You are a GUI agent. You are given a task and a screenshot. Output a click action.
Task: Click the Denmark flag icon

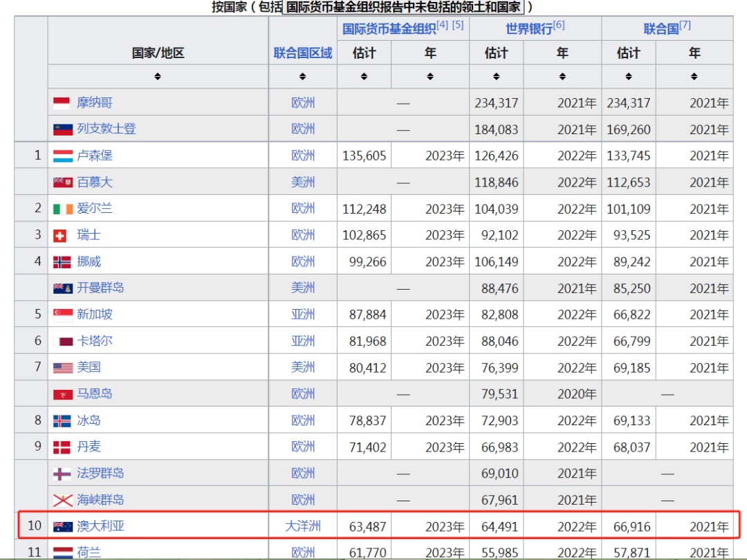coord(62,447)
